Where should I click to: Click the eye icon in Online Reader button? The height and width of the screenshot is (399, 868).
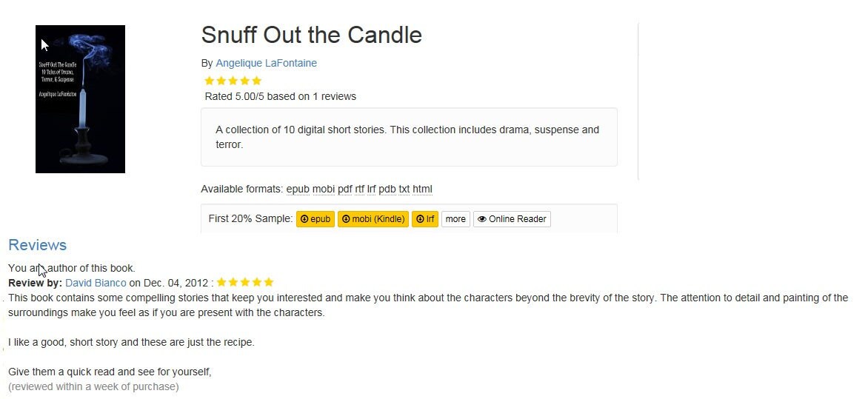[481, 219]
